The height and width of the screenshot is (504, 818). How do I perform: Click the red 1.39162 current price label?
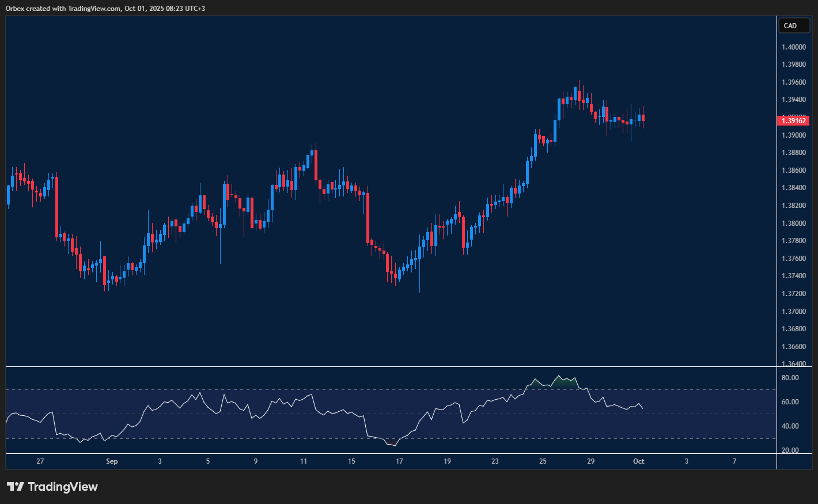tap(793, 120)
